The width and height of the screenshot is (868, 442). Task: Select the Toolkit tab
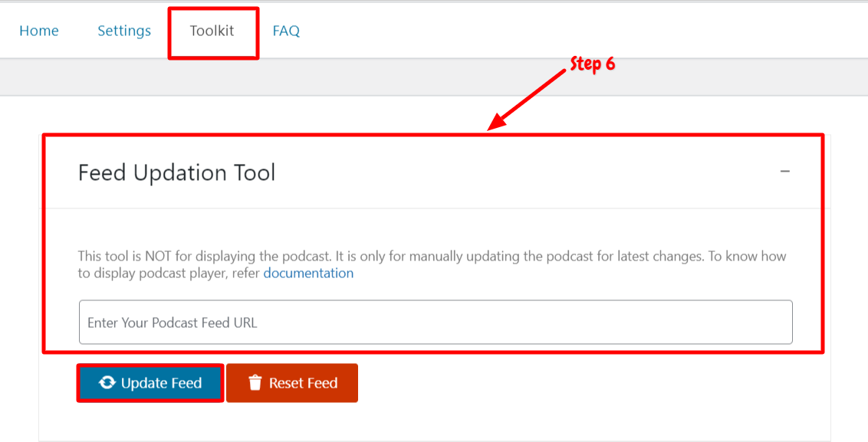[x=212, y=31]
